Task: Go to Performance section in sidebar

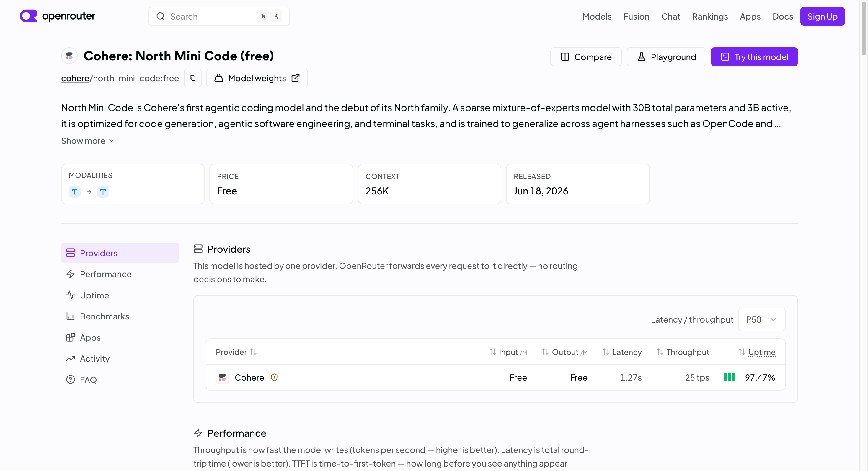Action: [x=120, y=274]
